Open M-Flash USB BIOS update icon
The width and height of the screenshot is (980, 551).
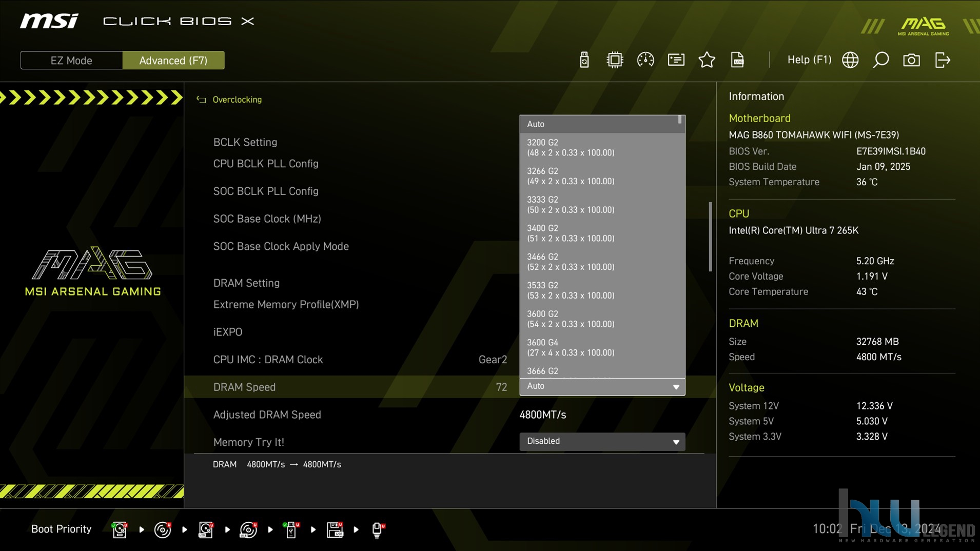584,60
